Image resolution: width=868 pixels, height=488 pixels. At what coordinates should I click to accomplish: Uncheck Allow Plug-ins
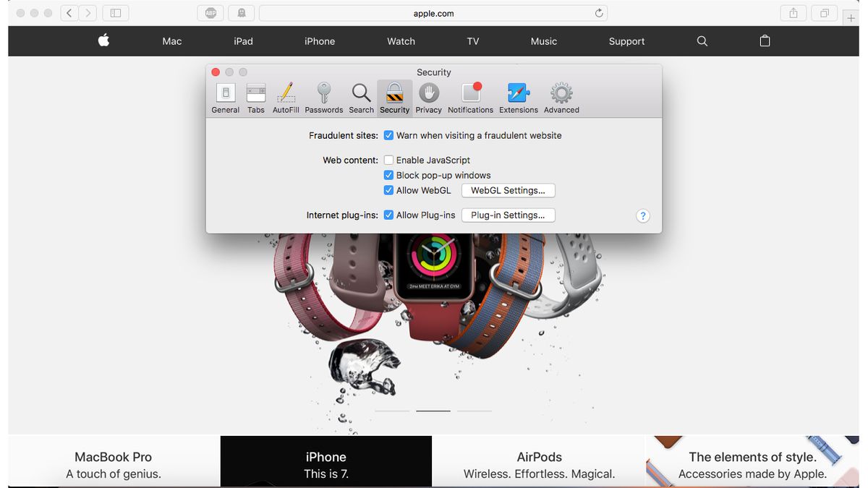[x=388, y=215]
